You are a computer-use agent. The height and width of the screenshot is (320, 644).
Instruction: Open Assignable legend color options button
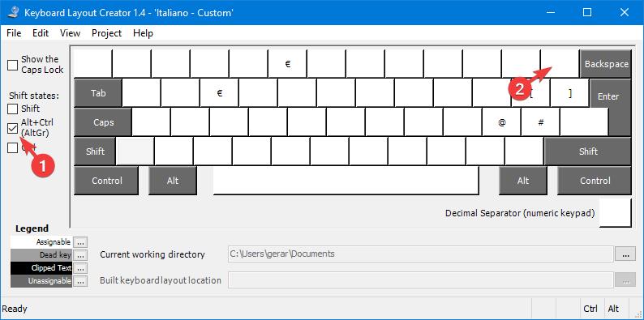click(x=81, y=242)
